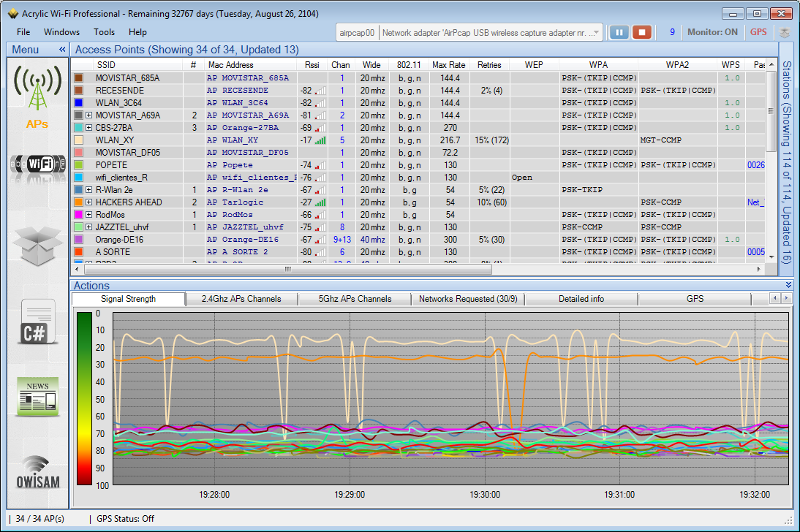Image resolution: width=800 pixels, height=532 pixels.
Task: Expand the R-Wlan 2e network row
Action: coord(88,190)
